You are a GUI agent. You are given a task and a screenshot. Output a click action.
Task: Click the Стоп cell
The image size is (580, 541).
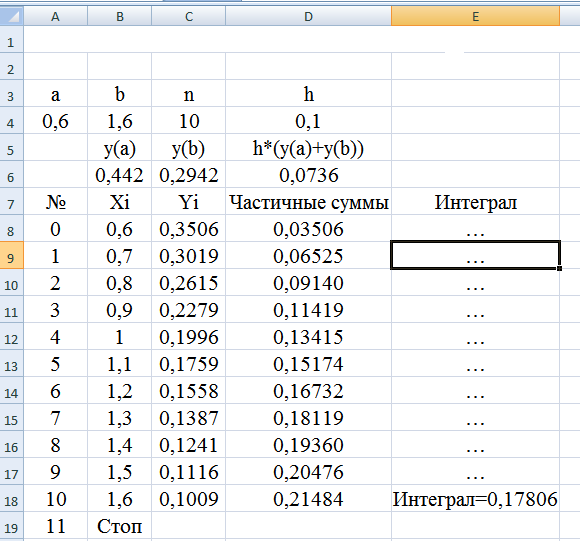click(119, 525)
